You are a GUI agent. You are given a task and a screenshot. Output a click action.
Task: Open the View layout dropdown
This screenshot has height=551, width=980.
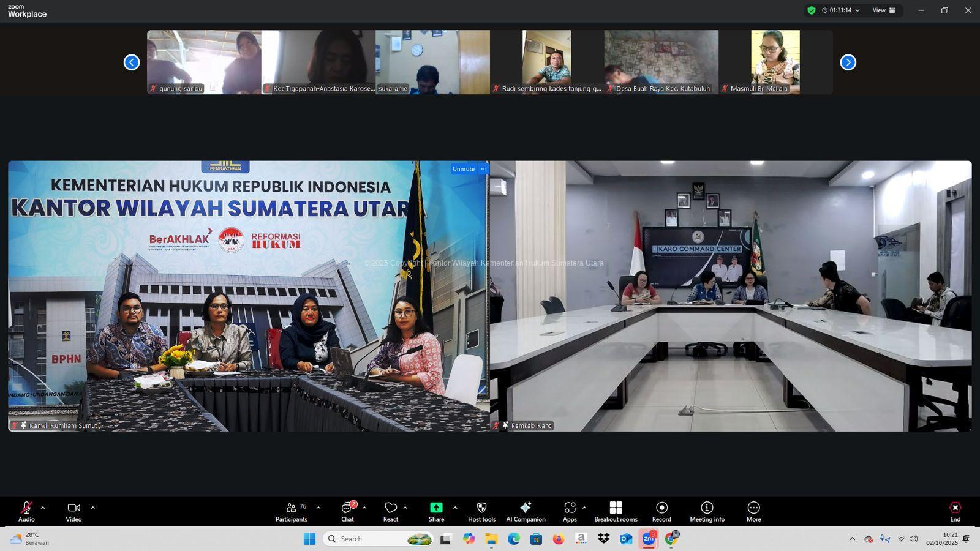point(883,10)
